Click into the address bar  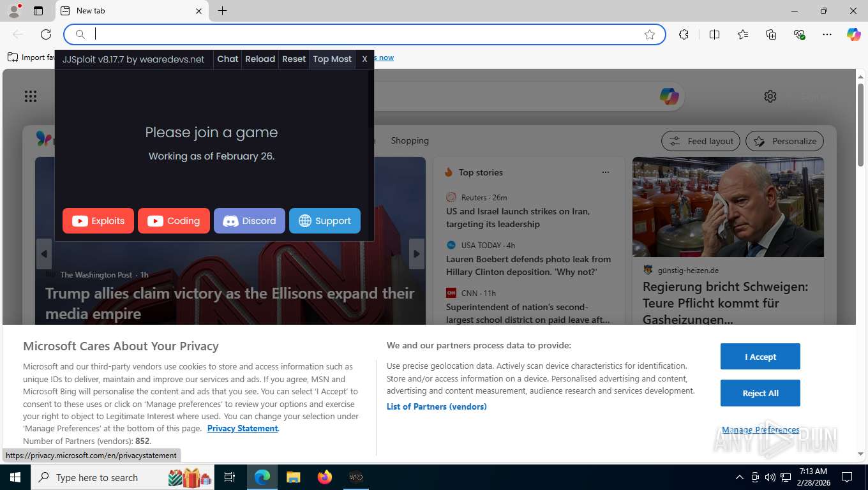[x=364, y=34]
